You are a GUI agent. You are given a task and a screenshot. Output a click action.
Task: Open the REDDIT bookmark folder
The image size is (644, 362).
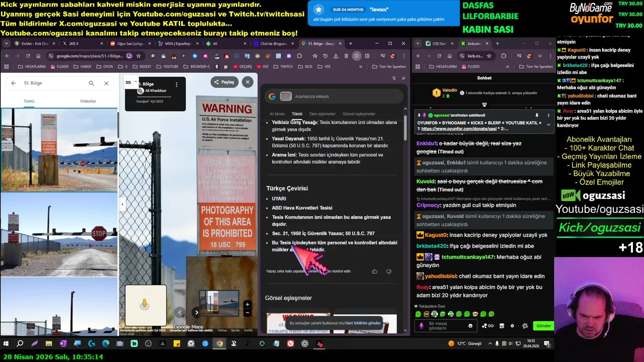[x=141, y=66]
